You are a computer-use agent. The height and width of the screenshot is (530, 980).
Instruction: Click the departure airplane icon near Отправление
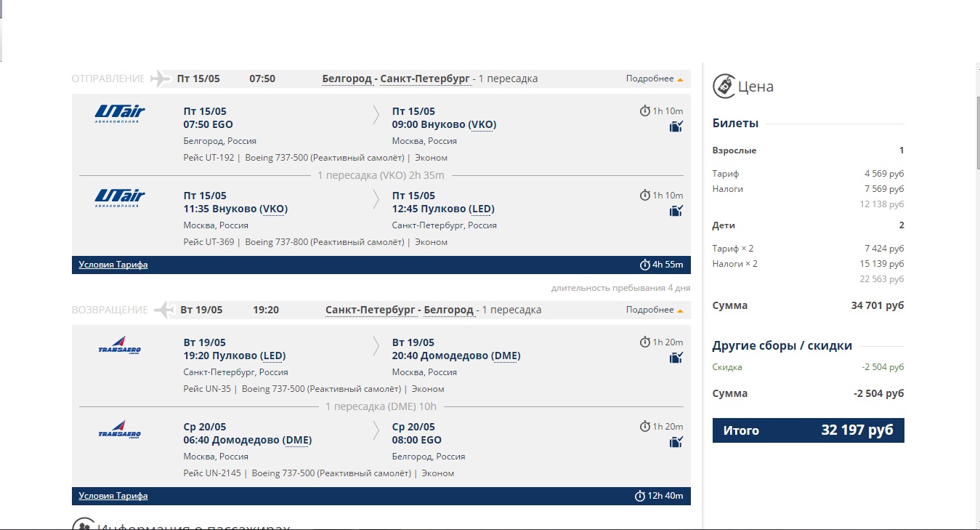click(160, 79)
